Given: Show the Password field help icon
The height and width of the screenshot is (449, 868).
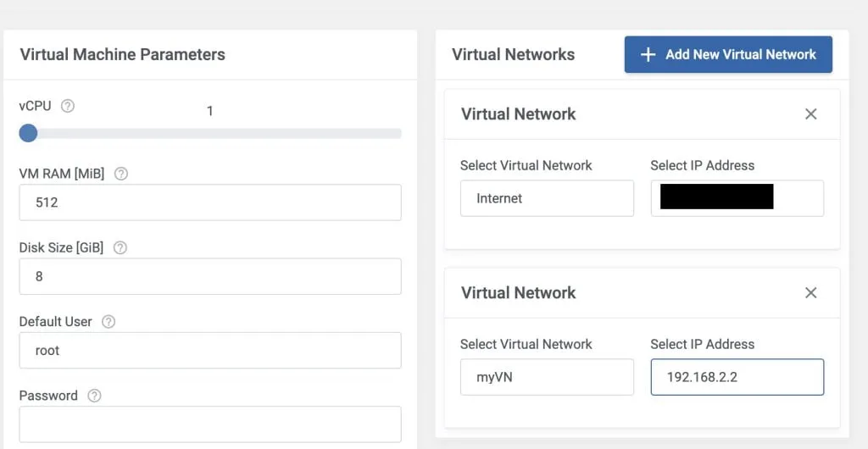Looking at the screenshot, I should (x=94, y=396).
